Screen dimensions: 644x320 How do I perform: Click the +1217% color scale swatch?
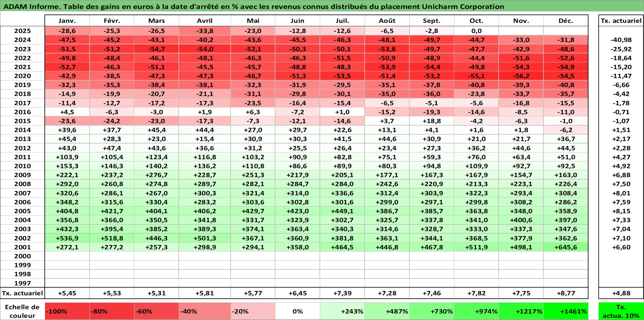pos(521,311)
